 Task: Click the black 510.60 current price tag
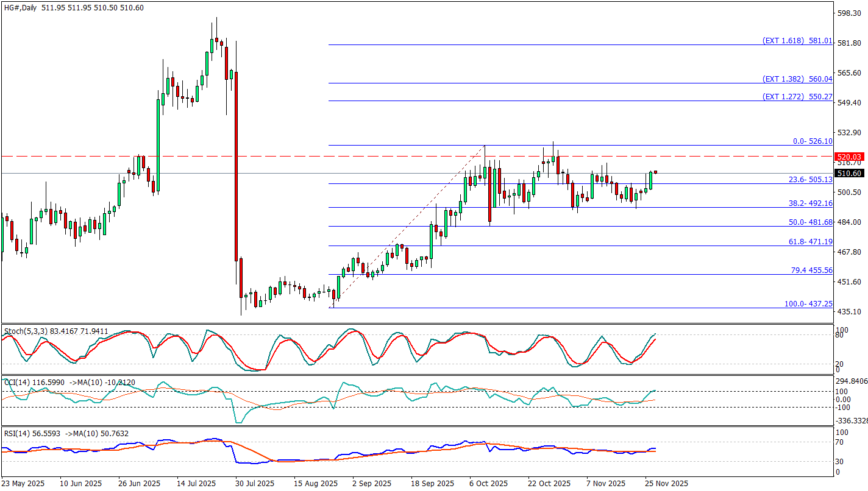click(849, 174)
